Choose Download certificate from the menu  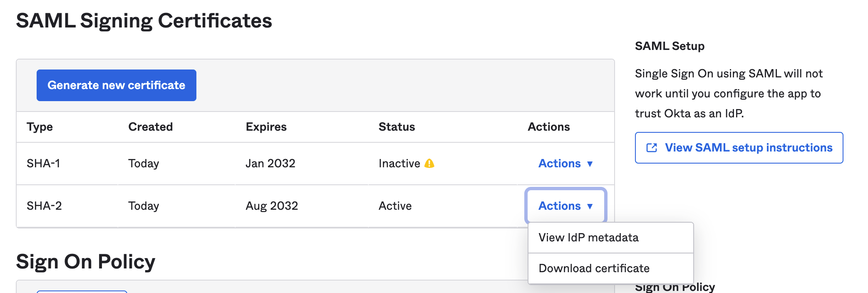coord(610,268)
